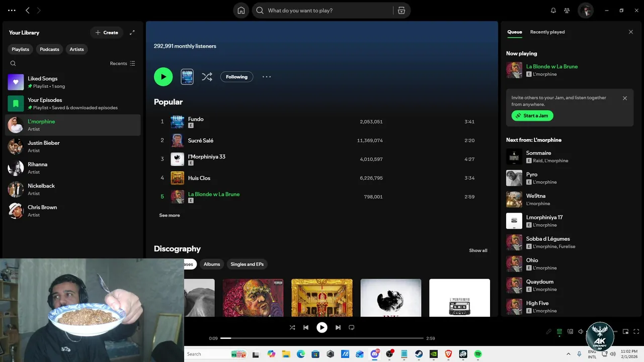This screenshot has height=362, width=644.
Task: Open the Fundo preview thumbnail beside play button
Action: [x=187, y=77]
